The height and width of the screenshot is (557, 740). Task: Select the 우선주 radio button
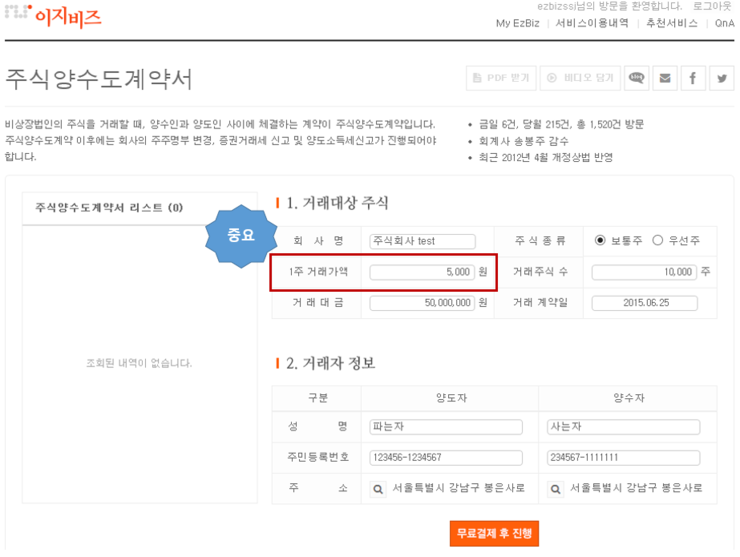[657, 240]
